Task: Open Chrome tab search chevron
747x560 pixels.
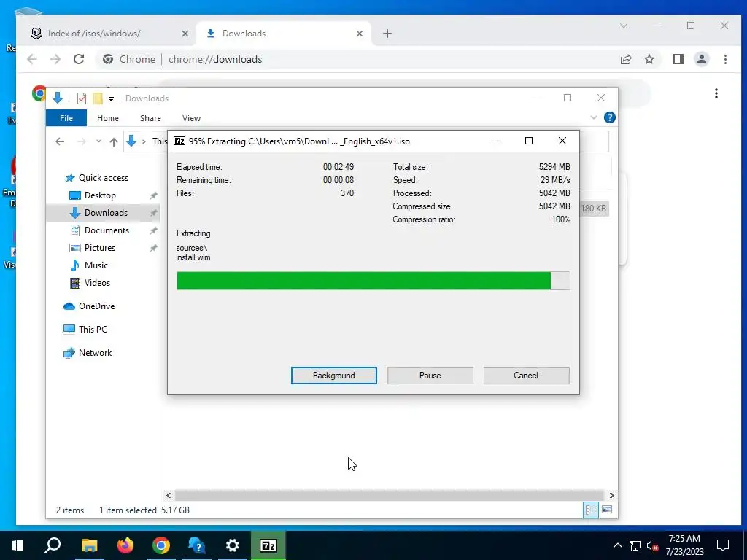Action: [x=624, y=26]
